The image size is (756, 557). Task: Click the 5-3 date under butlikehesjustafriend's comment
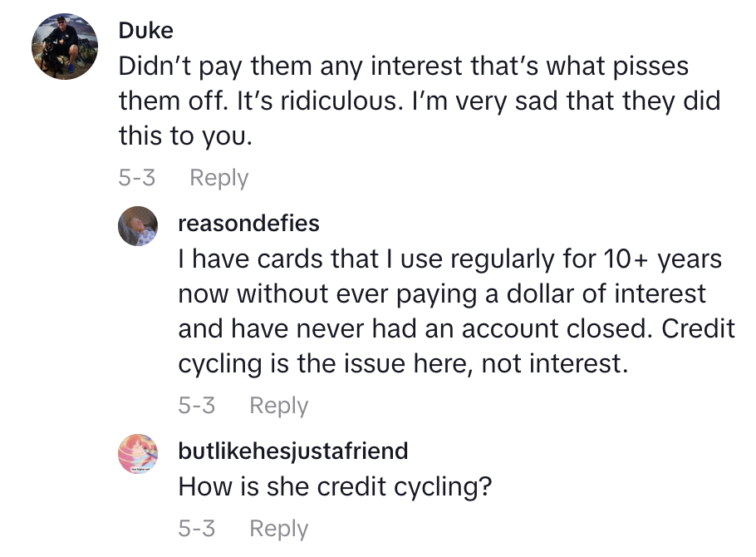coord(196,528)
